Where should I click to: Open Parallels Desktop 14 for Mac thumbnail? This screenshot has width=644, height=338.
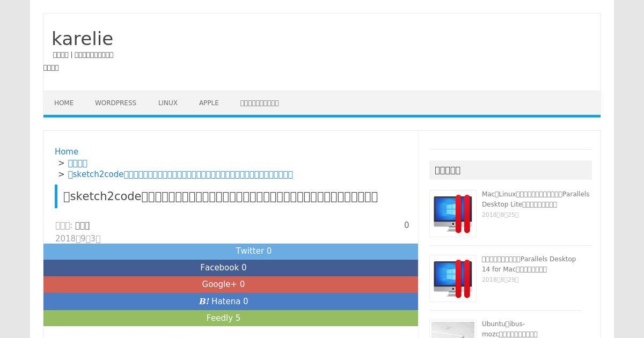tap(453, 278)
